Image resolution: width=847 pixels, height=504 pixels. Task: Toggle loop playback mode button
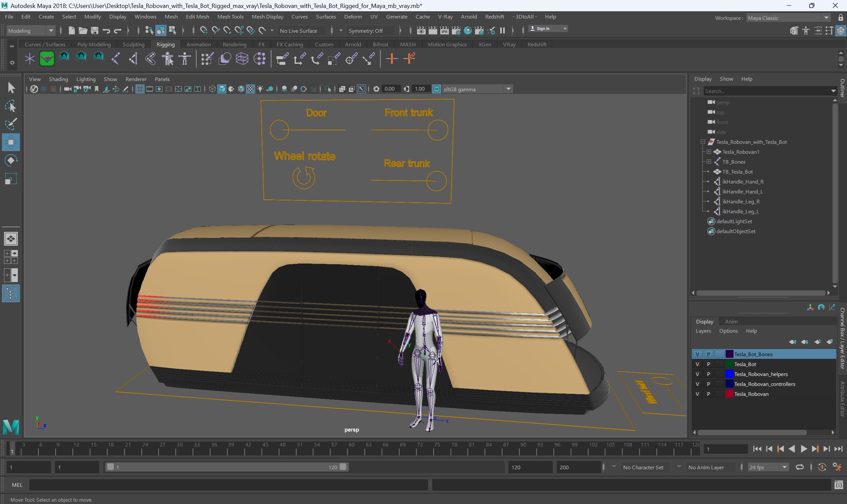tap(800, 467)
